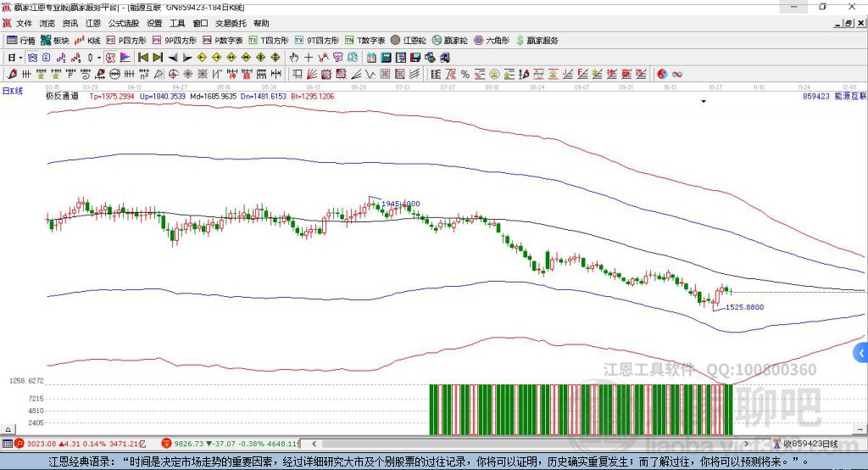
Task: Click the K线 chart toolbar button
Action: point(88,40)
